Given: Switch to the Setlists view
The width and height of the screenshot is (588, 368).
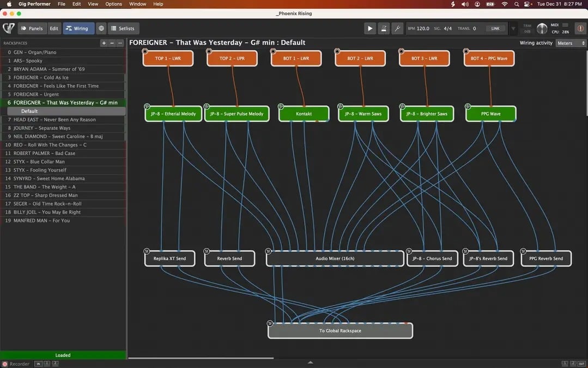Looking at the screenshot, I should click(x=123, y=28).
